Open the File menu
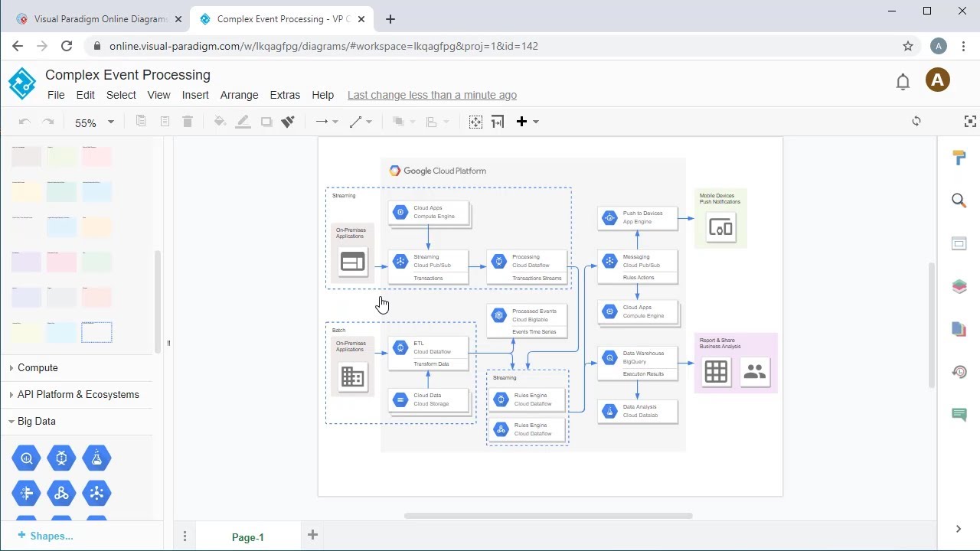Screen dimensions: 980x551 coord(56,95)
